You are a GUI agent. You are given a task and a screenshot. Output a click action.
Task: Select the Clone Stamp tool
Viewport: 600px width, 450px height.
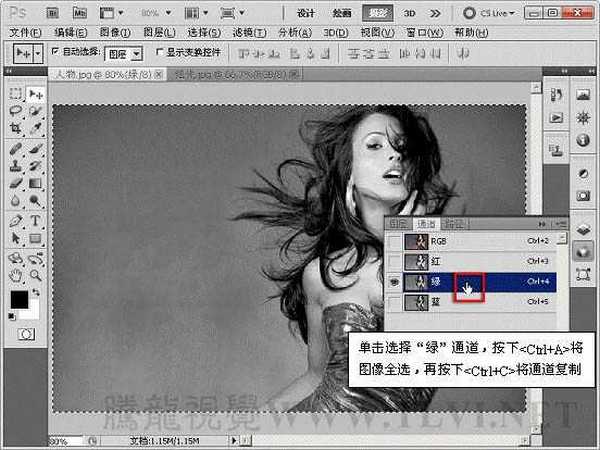[16, 165]
